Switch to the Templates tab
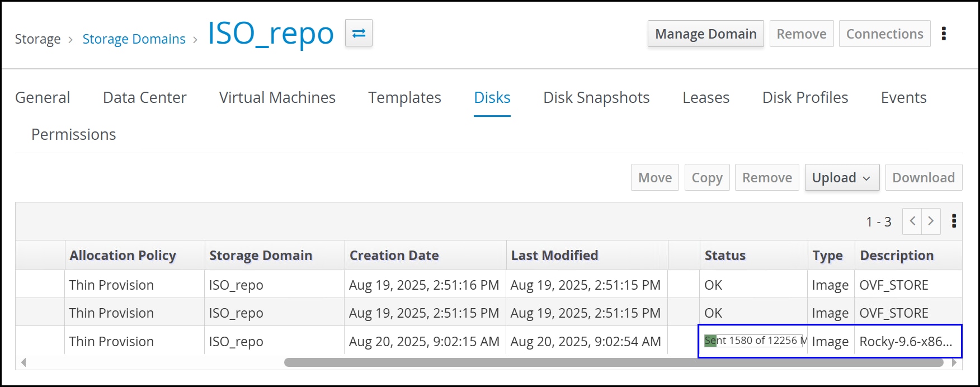Viewport: 980px width, 387px height. (x=404, y=97)
